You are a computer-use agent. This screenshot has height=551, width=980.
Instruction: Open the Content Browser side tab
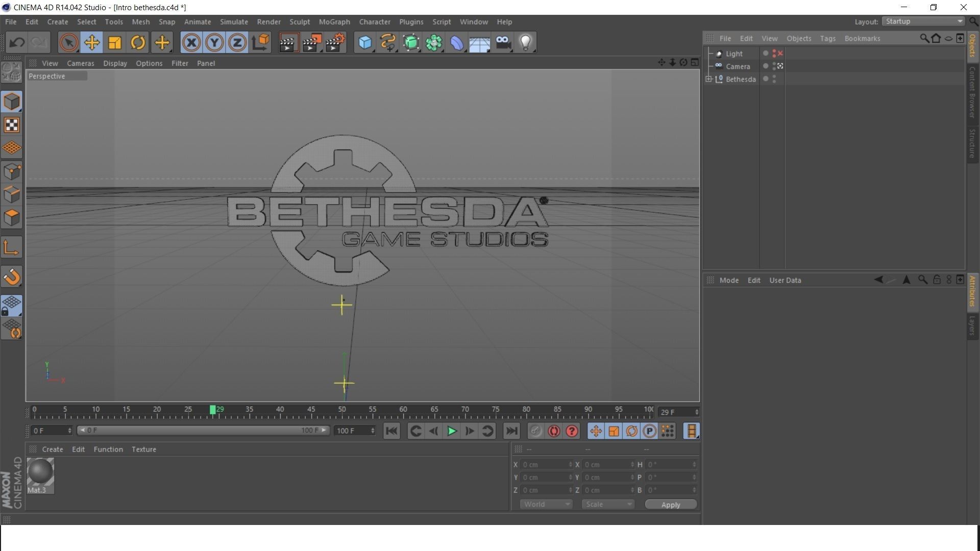[972, 92]
